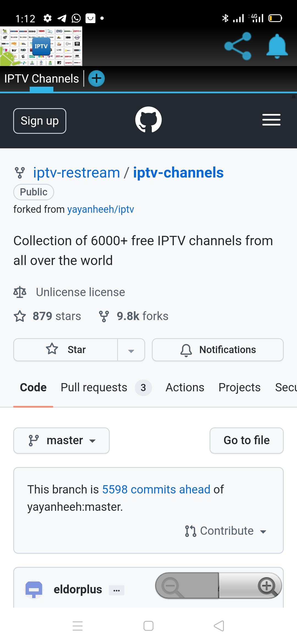
Task: Expand the Contribute dropdown
Action: tap(226, 531)
